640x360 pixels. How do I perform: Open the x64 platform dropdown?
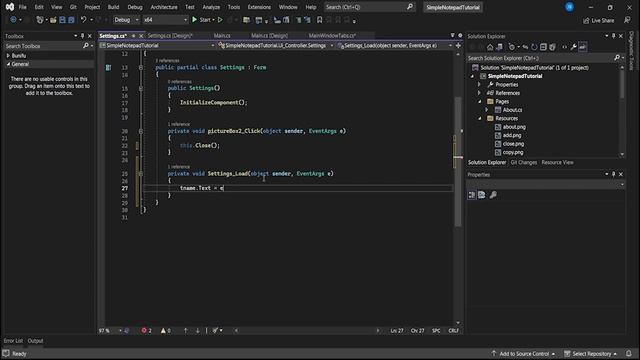(x=165, y=20)
